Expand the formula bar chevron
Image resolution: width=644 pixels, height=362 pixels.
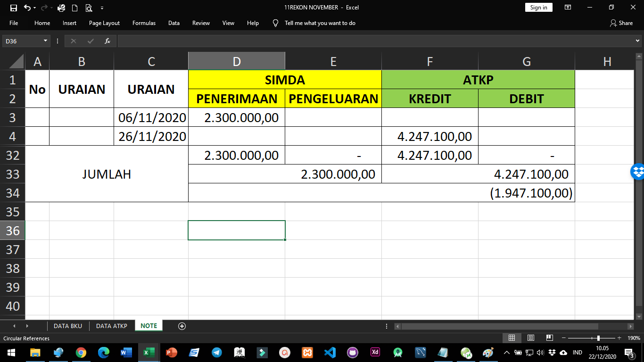click(638, 41)
